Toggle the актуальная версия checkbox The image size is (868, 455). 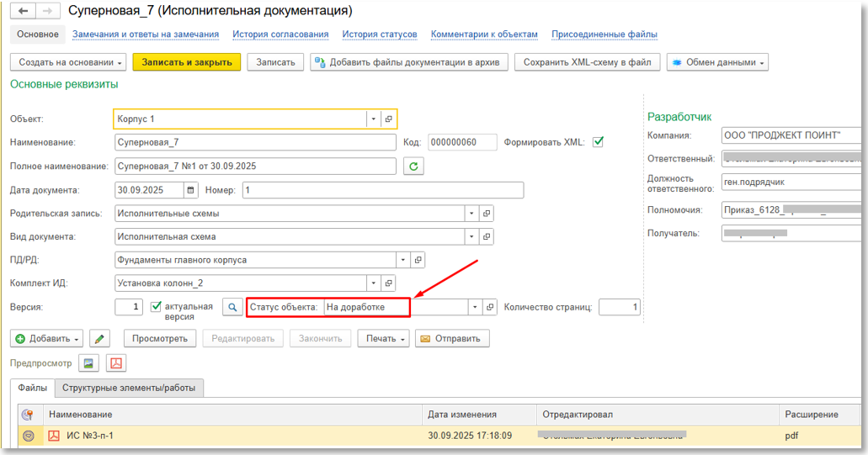(156, 307)
